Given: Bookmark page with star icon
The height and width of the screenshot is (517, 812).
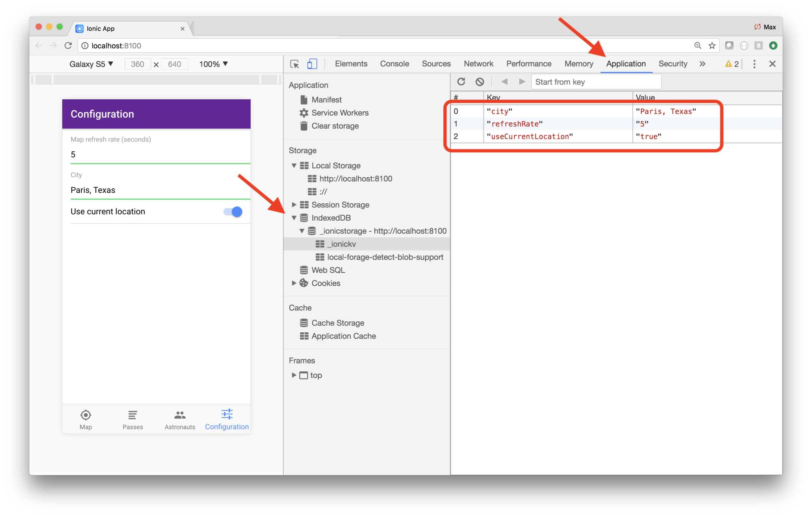Looking at the screenshot, I should coord(712,46).
